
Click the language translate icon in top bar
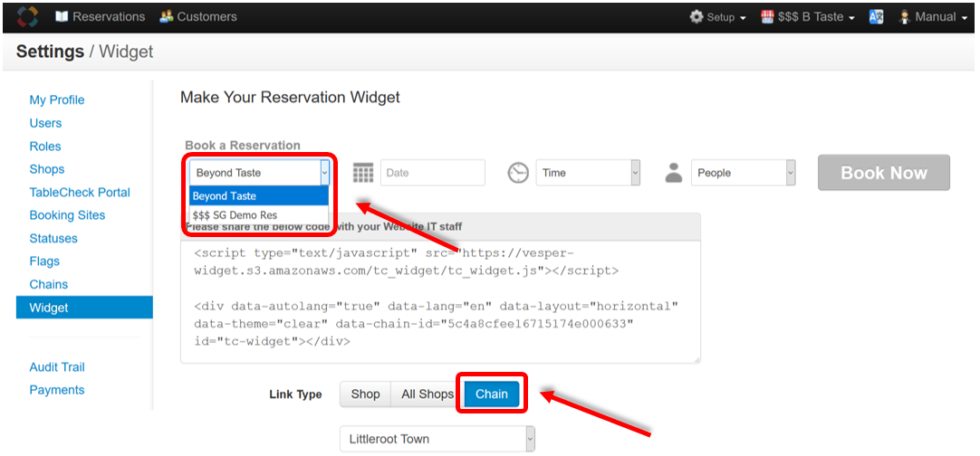pyautogui.click(x=876, y=17)
